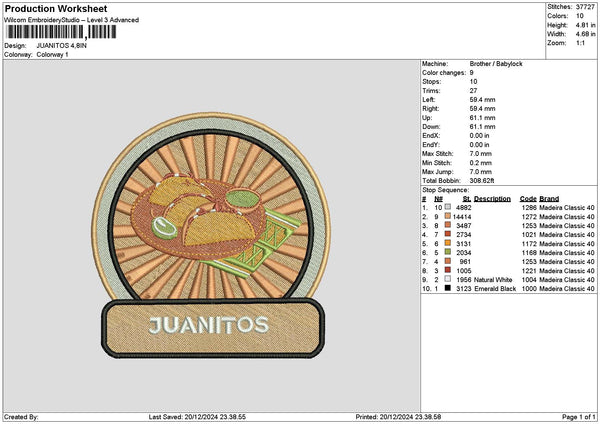Click the green swatch for code 1168

[448, 252]
